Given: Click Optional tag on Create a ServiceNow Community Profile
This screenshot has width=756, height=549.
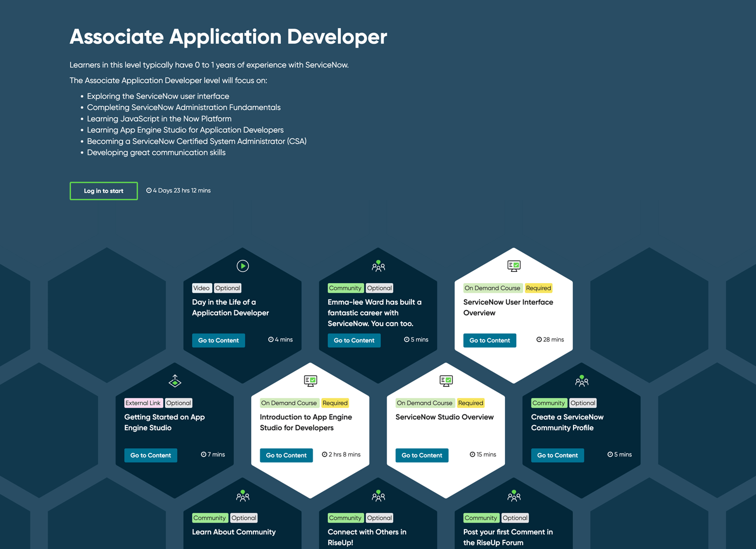Looking at the screenshot, I should point(583,403).
